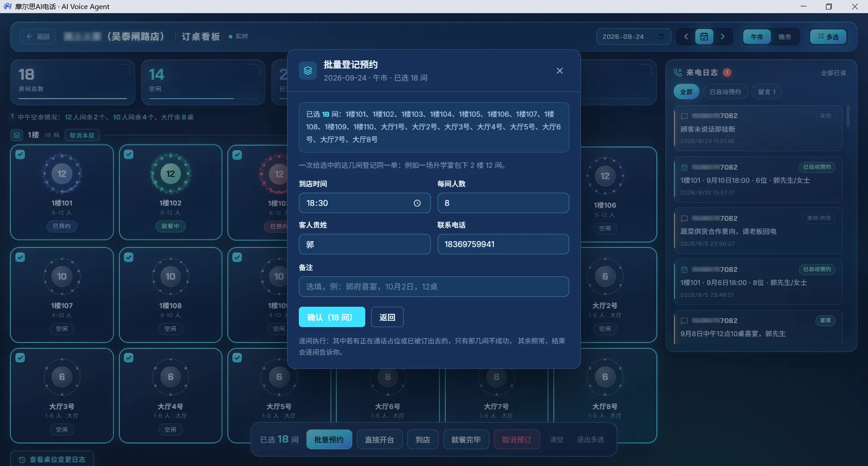
Task: Click the 就餐完毕 button
Action: click(x=466, y=439)
